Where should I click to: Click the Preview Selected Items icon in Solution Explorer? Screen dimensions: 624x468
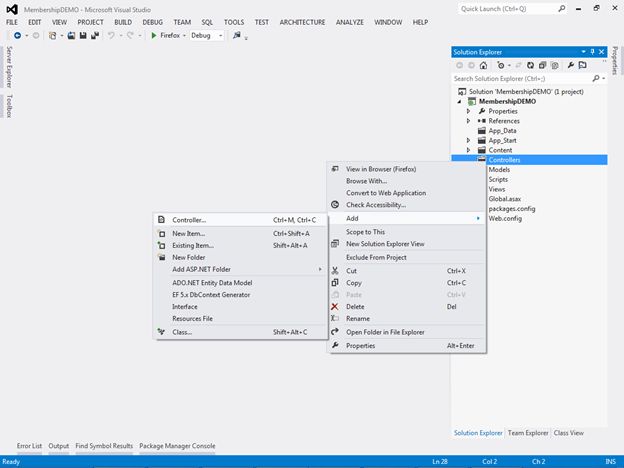click(x=583, y=65)
